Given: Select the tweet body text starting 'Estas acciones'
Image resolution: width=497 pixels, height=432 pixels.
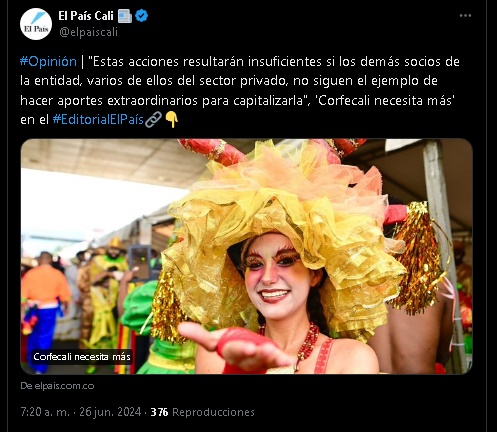Looking at the screenshot, I should pos(240,91).
